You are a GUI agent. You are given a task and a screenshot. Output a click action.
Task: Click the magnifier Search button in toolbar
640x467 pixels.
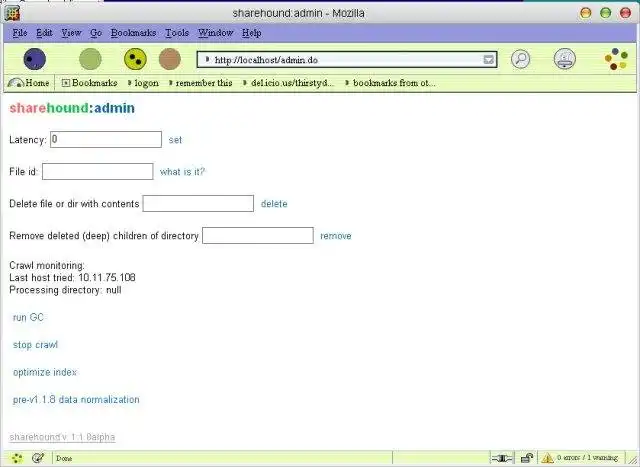coord(521,59)
